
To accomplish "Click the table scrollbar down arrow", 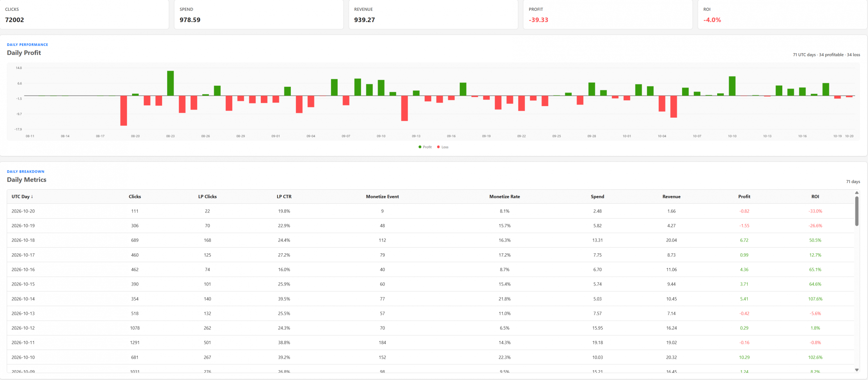I will coord(857,370).
